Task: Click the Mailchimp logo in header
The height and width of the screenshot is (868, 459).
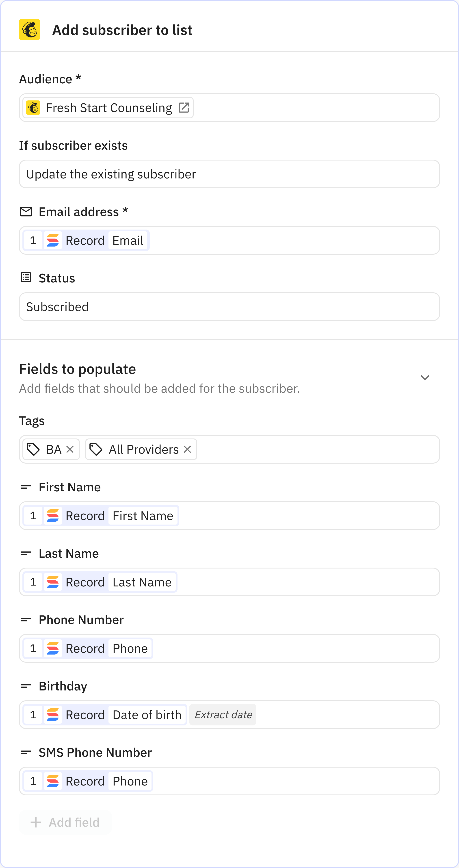Action: (30, 30)
